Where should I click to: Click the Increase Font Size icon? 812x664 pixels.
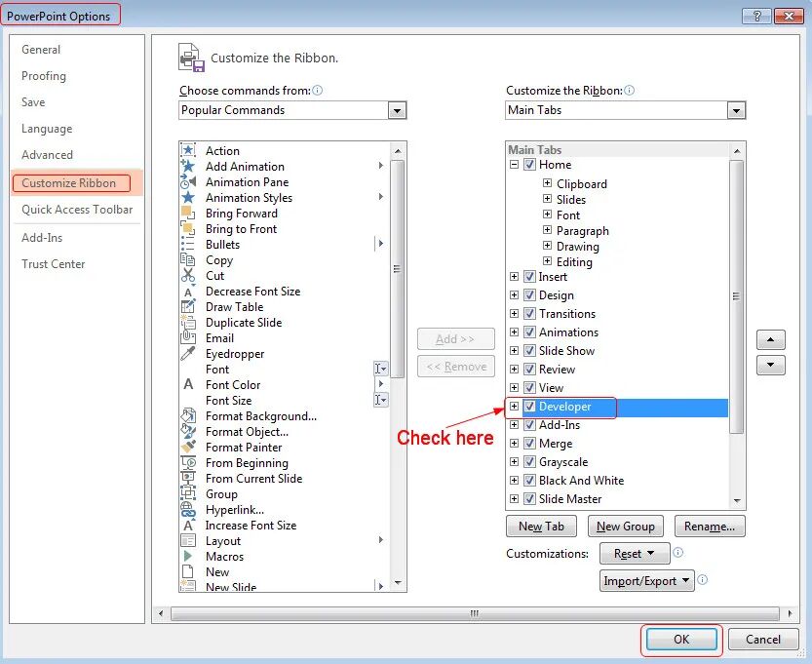[188, 526]
